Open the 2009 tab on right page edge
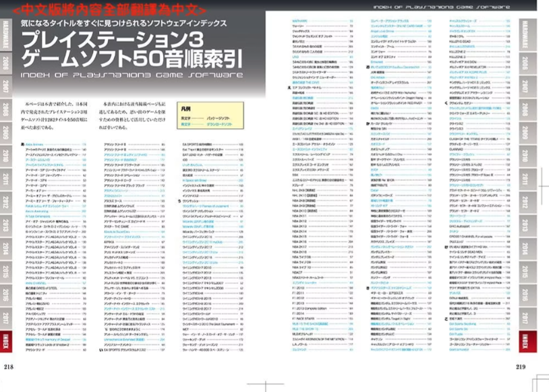The image size is (549, 392). (x=527, y=132)
